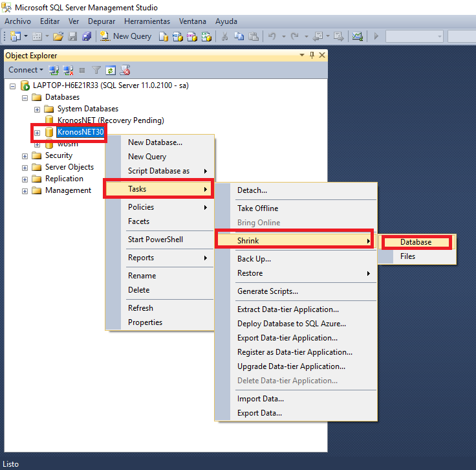Image resolution: width=476 pixels, height=470 pixels.
Task: Choose Files in the Shrink submenu
Action: tap(416, 256)
